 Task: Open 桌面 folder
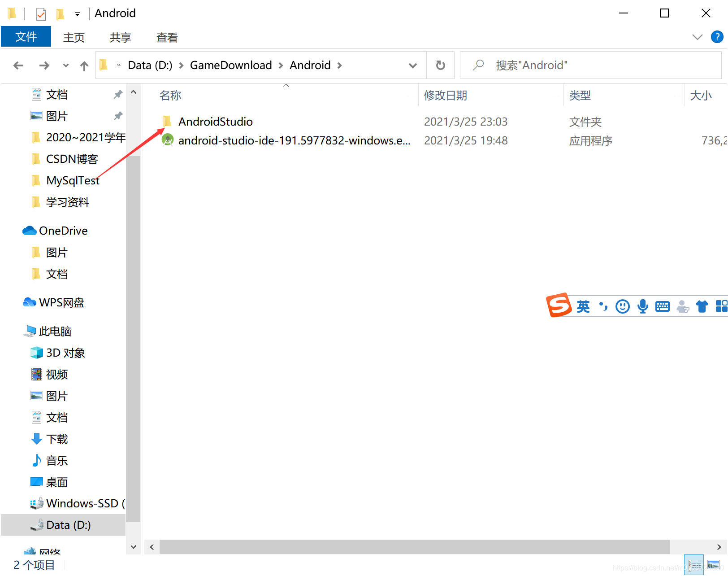[x=57, y=482]
